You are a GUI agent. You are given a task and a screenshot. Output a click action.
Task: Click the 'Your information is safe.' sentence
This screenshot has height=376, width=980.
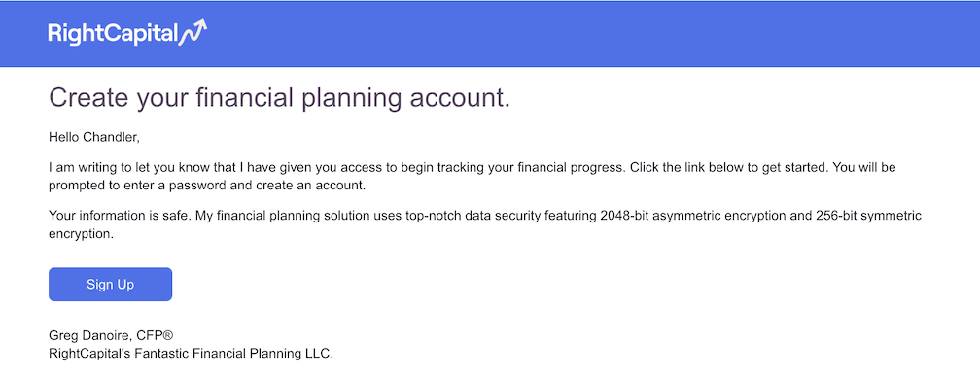(120, 216)
